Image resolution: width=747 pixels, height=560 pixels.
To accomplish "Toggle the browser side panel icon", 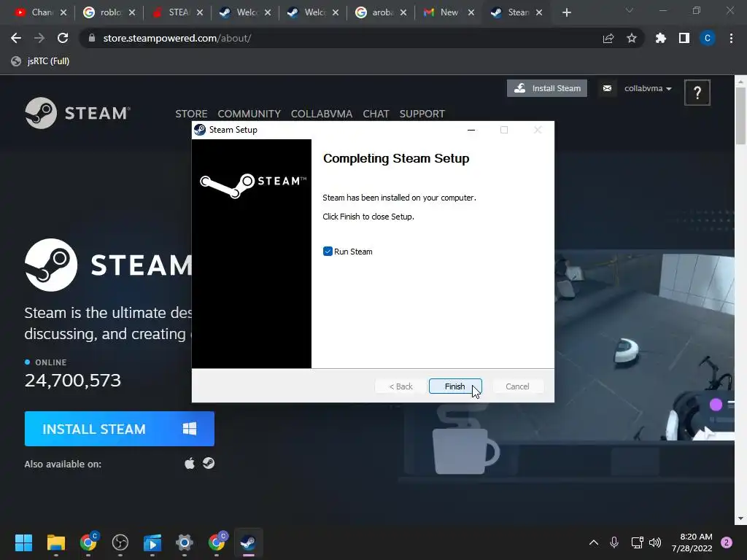I will 684,38.
